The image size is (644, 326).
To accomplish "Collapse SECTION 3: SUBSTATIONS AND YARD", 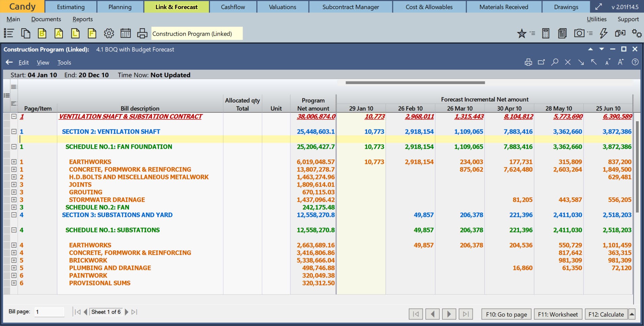I will (x=14, y=215).
